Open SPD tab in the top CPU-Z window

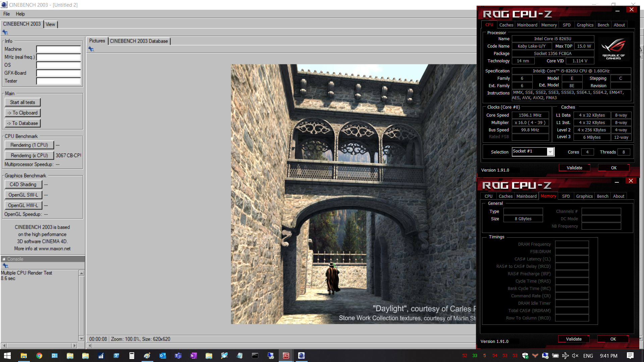[567, 25]
